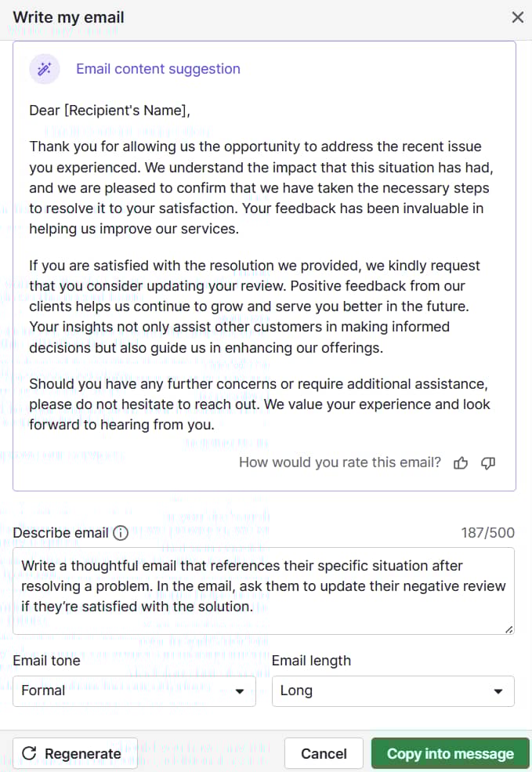Rate the email with thumbs up
The height and width of the screenshot is (772, 532).
461,463
